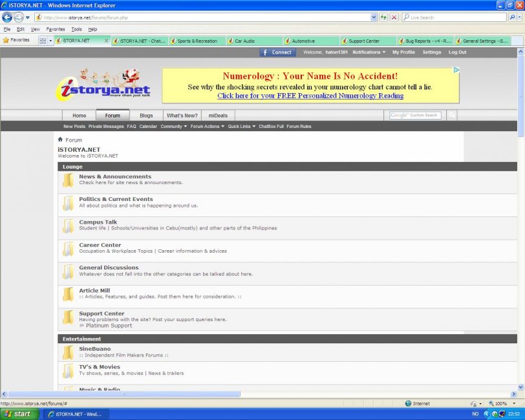Click the home icon beside Forum breadcrumb

click(60, 140)
